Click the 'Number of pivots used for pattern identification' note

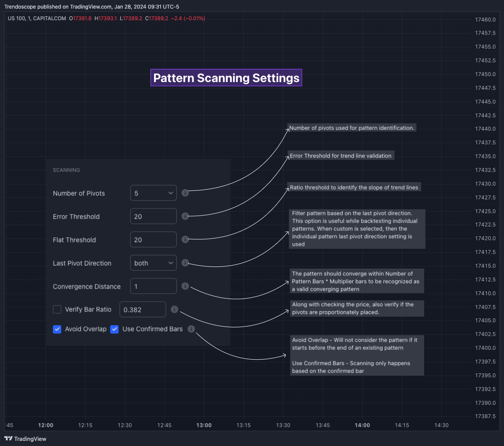352,128
